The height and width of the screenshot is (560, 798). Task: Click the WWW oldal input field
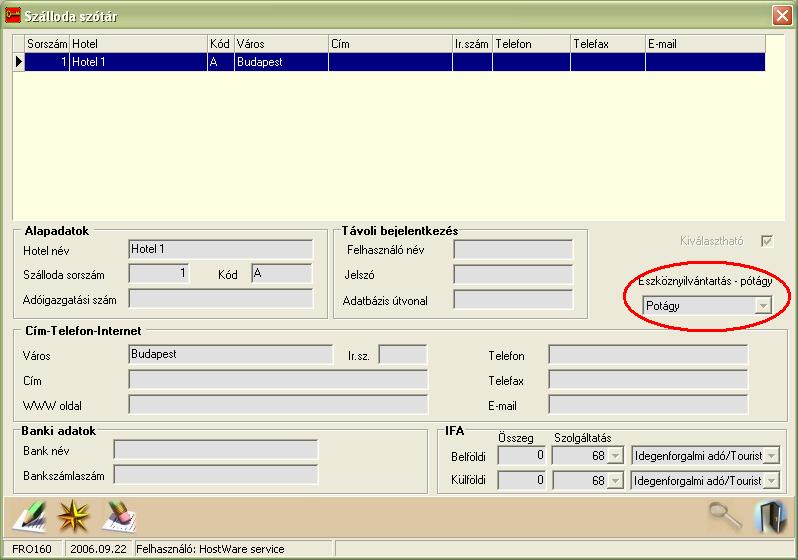[x=278, y=405]
